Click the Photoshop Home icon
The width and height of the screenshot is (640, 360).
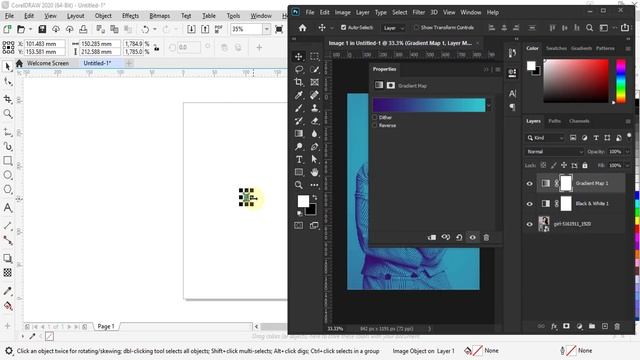302,28
